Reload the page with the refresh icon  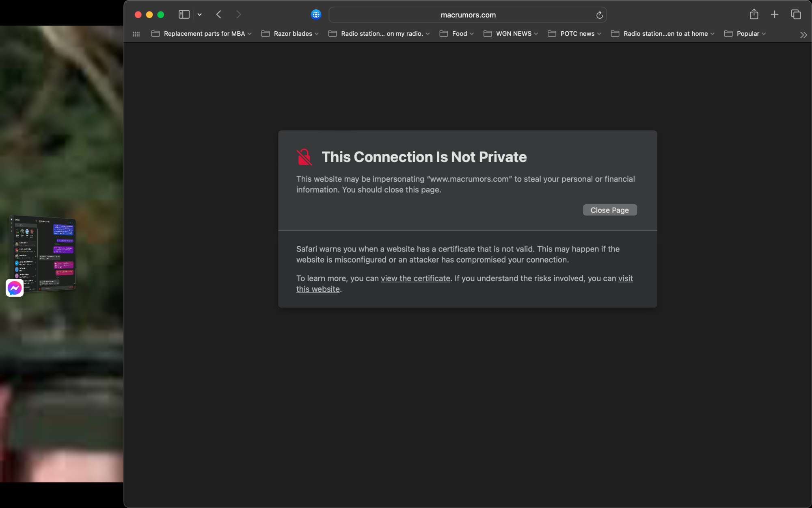pos(599,15)
